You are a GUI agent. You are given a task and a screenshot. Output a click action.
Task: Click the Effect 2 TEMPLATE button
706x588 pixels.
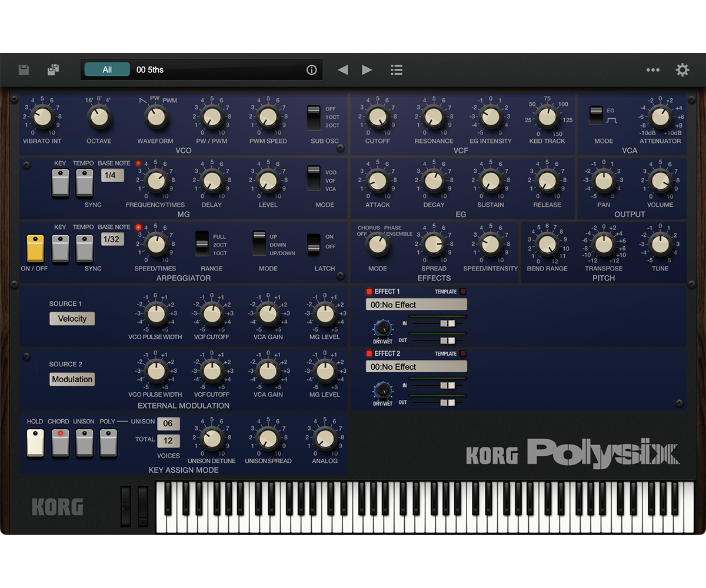(462, 353)
